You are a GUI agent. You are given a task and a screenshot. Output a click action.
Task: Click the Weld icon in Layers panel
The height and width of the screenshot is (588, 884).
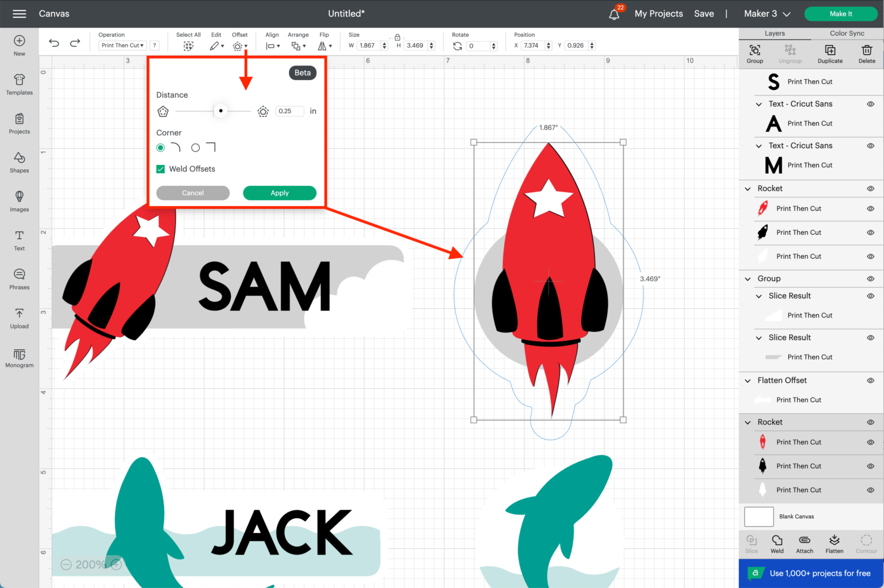click(x=777, y=543)
